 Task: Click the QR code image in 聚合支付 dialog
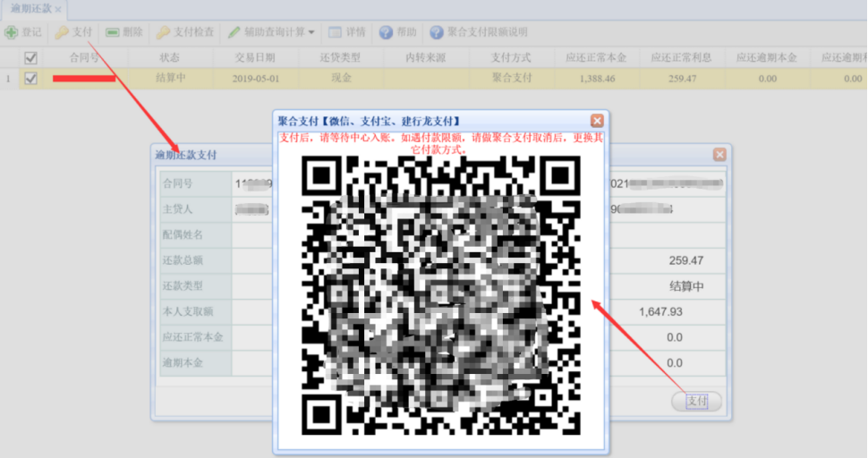440,295
